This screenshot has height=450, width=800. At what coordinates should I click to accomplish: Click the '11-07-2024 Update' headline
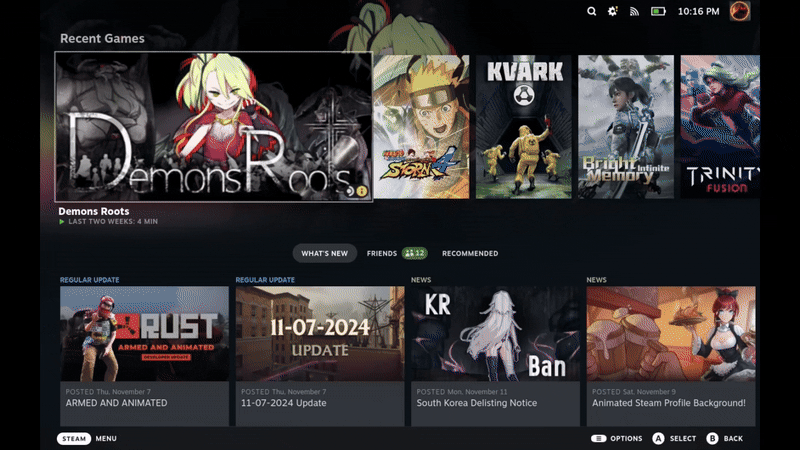pyautogui.click(x=284, y=403)
